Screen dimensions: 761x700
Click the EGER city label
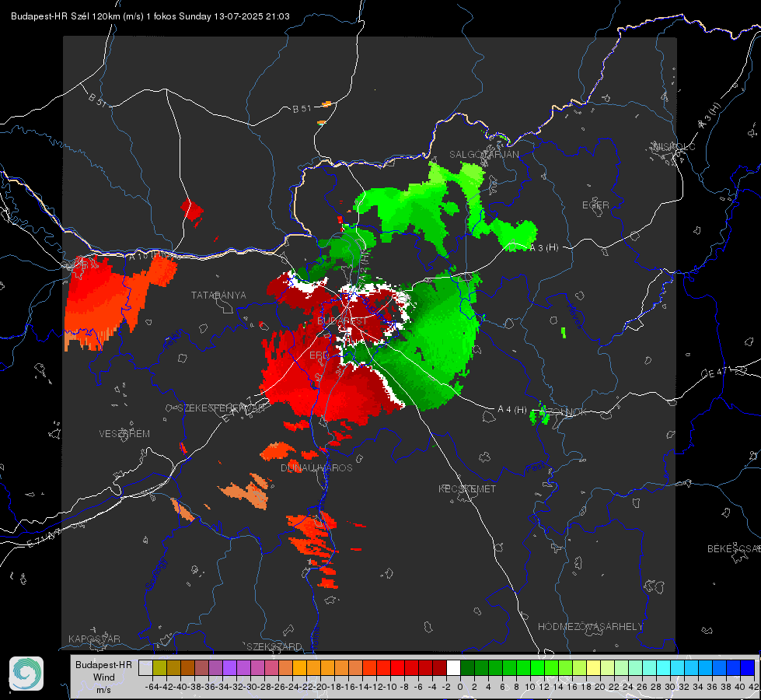click(x=595, y=205)
